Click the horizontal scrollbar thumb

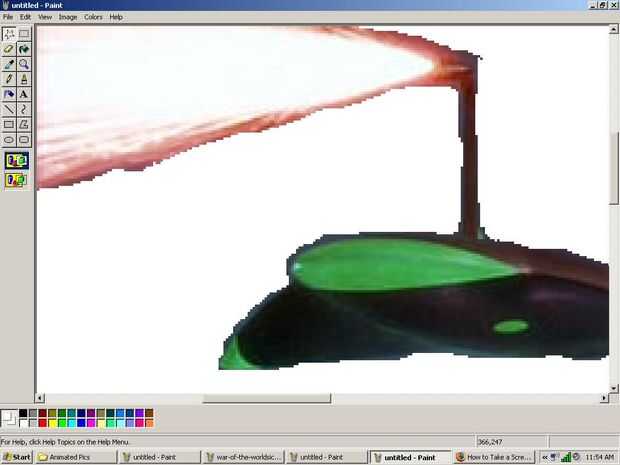click(x=267, y=398)
